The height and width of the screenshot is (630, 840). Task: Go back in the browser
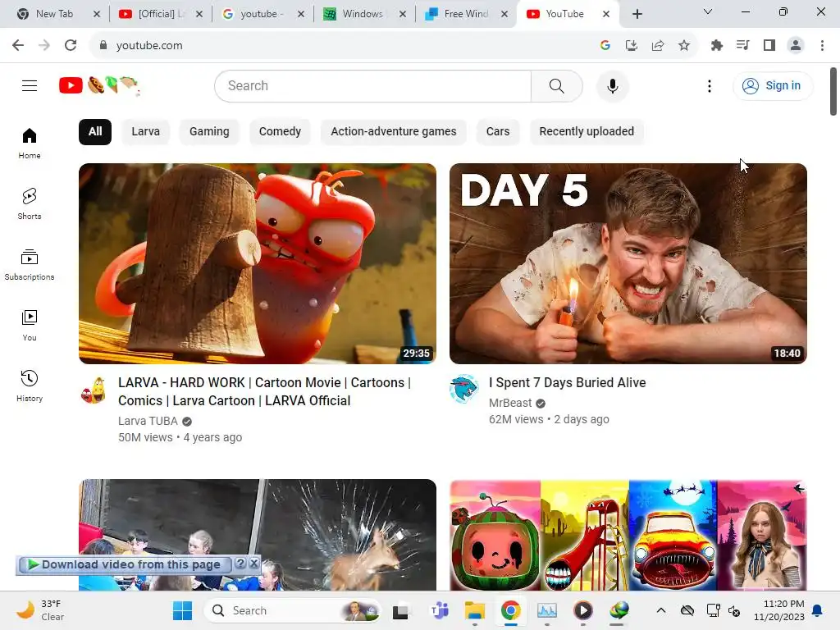point(18,46)
